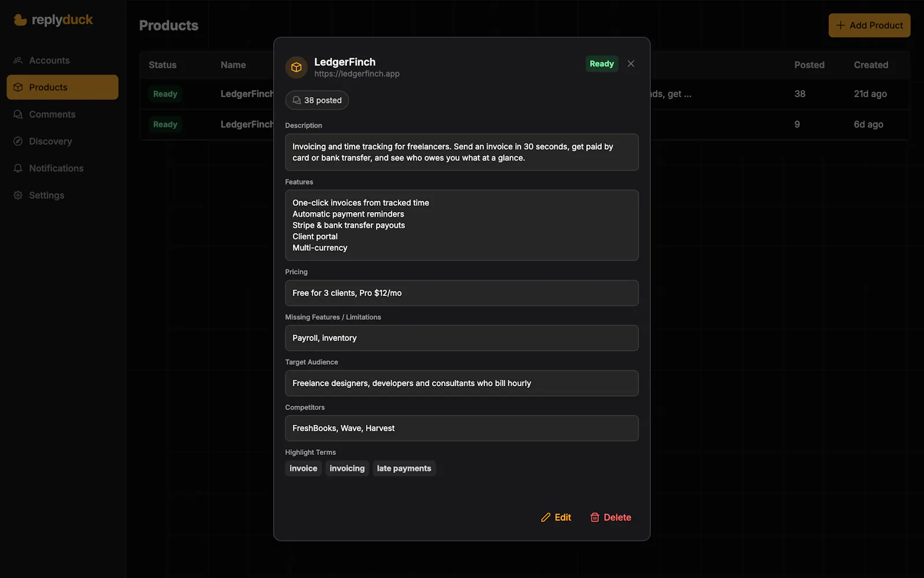Select the invoice highlight term

pos(303,468)
